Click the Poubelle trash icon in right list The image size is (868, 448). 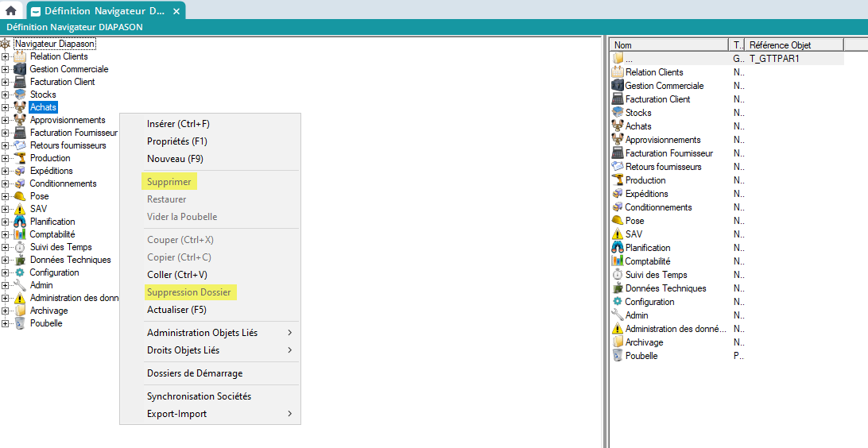pyautogui.click(x=618, y=356)
